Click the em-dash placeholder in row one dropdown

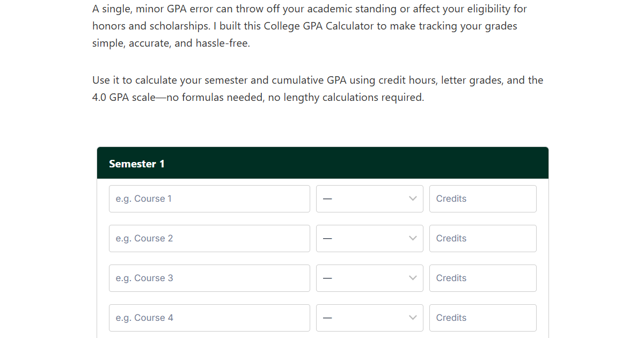click(328, 199)
